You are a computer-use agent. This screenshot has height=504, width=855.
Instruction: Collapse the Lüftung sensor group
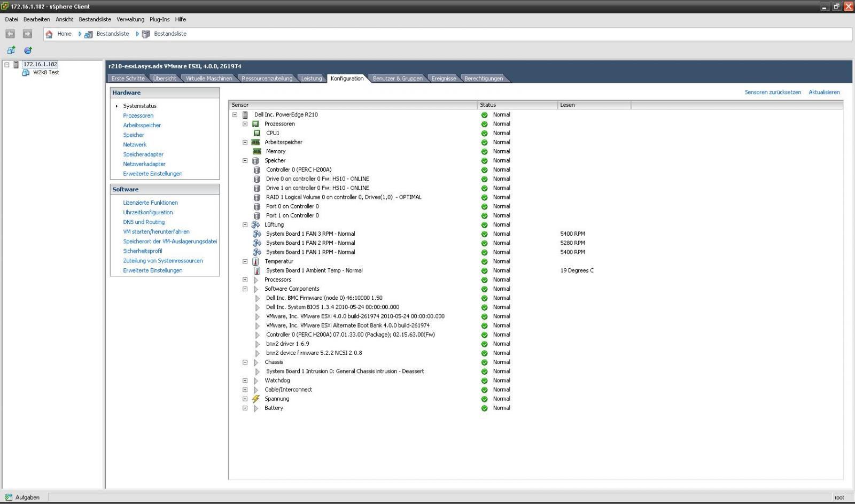click(x=245, y=225)
